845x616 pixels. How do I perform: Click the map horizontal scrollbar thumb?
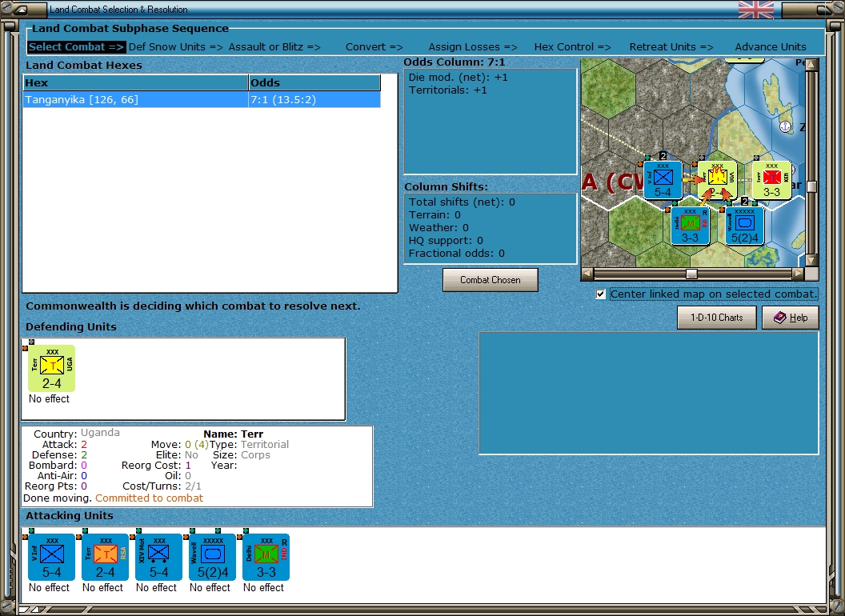pos(691,274)
